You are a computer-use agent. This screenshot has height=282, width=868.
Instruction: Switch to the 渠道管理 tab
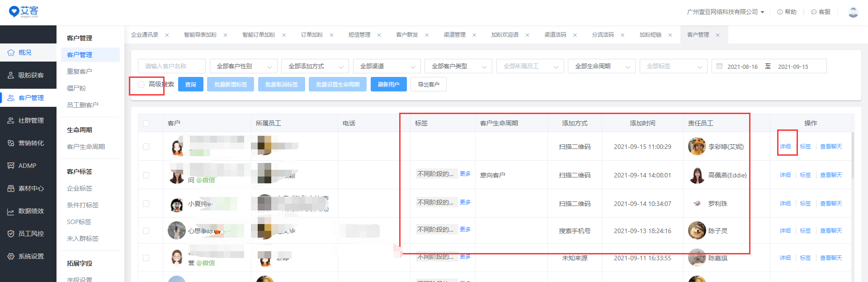[454, 35]
